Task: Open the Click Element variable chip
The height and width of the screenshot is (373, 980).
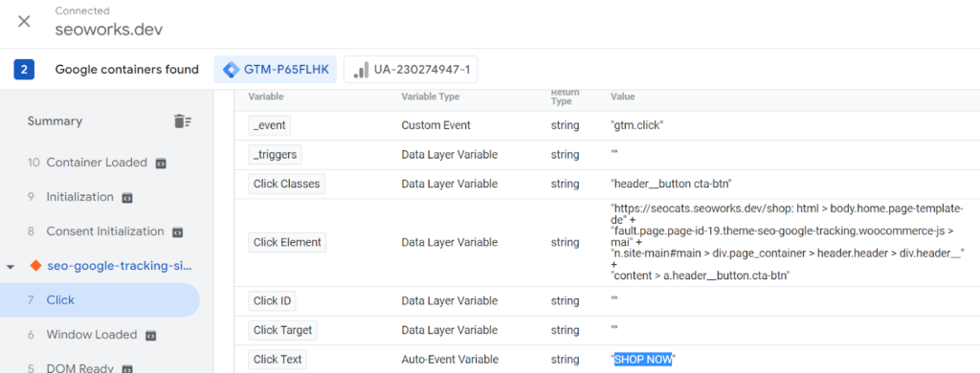Action: coord(287,242)
